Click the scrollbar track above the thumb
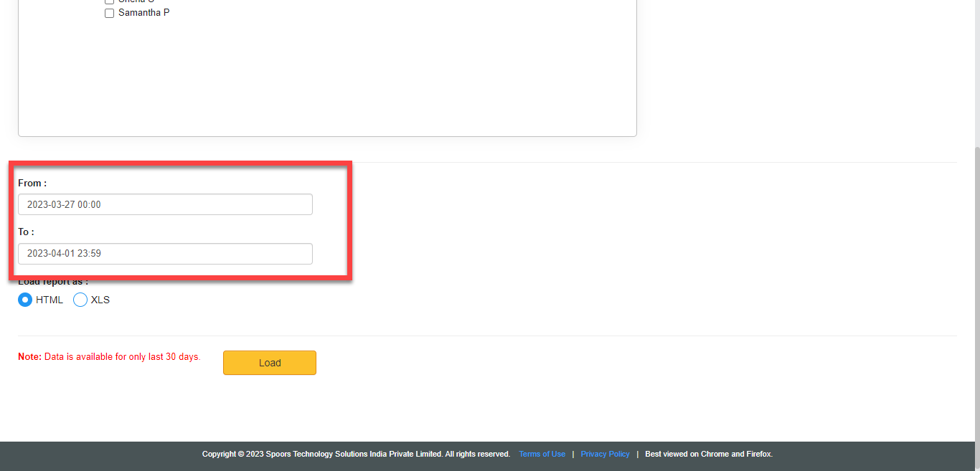Screen dimensions: 980x471 [x=976, y=72]
